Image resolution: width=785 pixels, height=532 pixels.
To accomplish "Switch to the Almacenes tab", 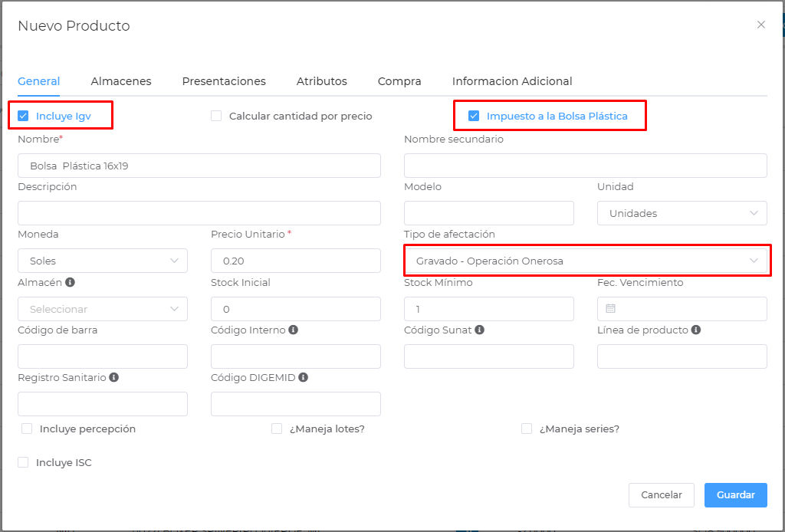I will coord(121,81).
